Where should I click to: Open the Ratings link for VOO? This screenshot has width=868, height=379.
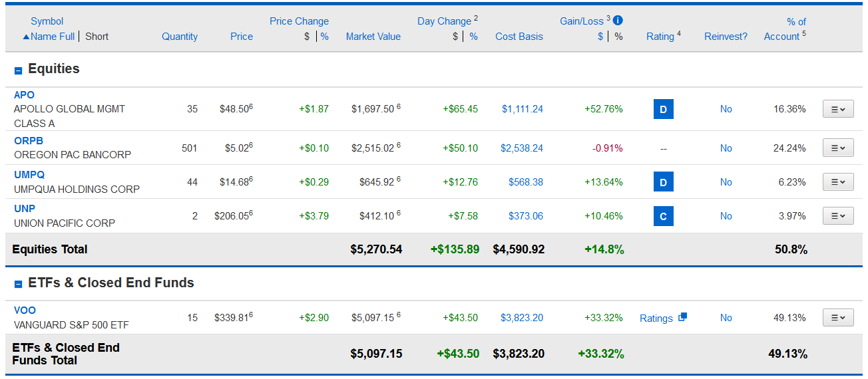click(656, 318)
